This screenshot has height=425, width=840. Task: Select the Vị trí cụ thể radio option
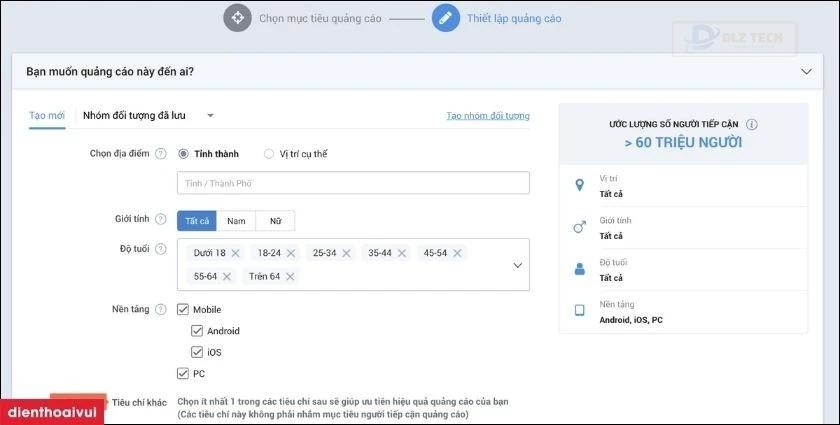click(x=269, y=154)
